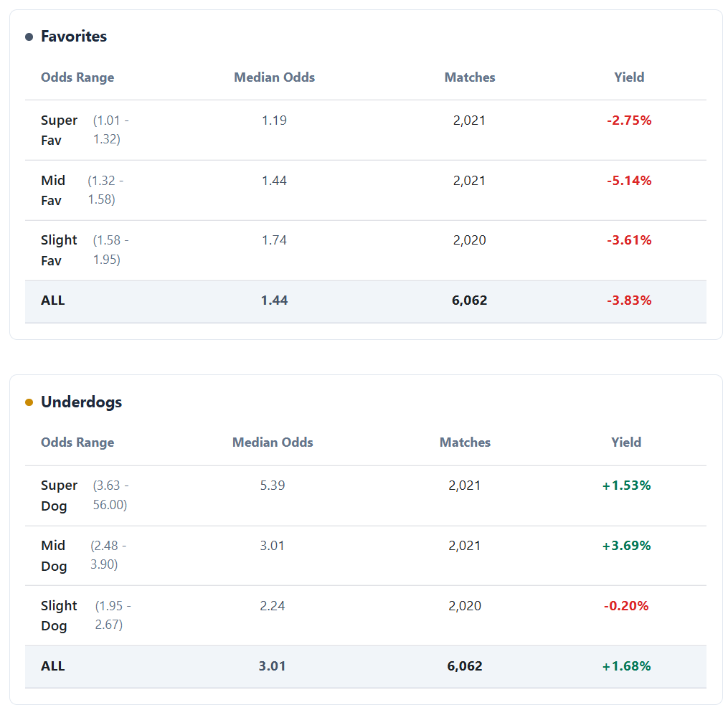Select the Slight Fav row label

tap(59, 250)
